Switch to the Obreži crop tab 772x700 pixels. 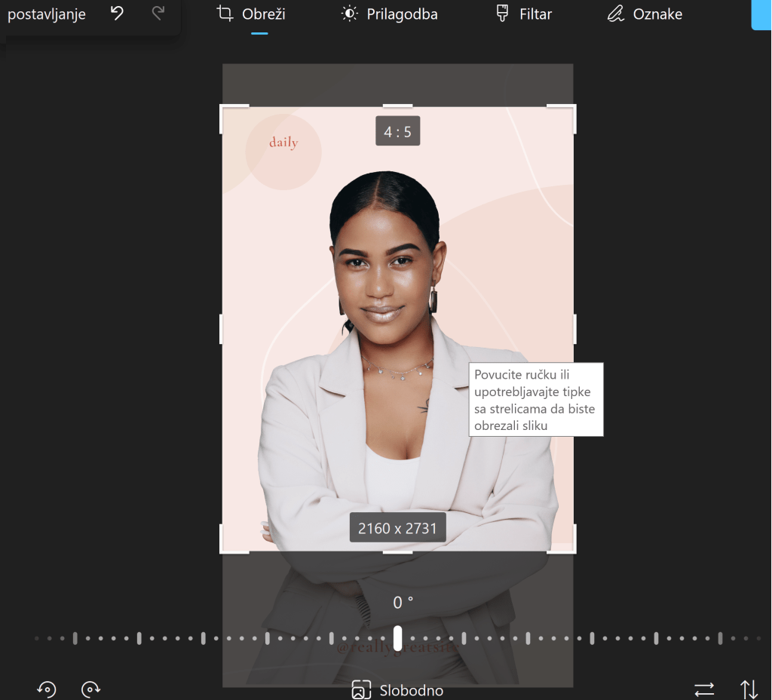[x=252, y=14]
